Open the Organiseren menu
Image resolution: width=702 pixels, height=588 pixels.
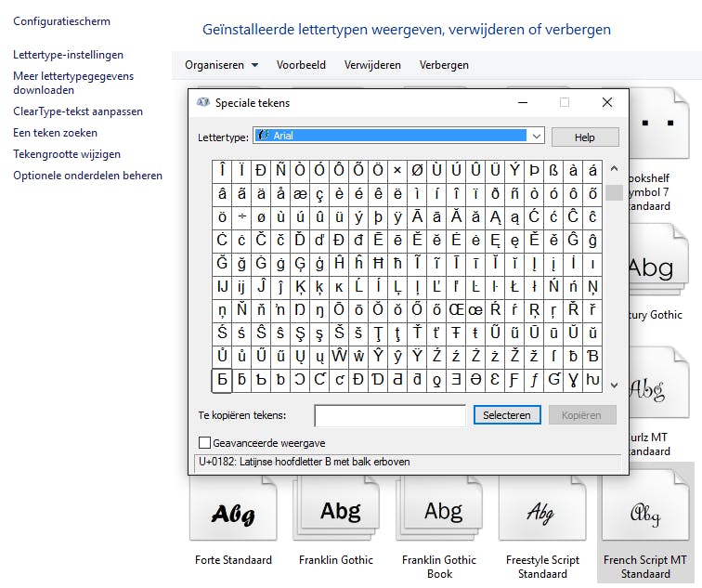[221, 65]
